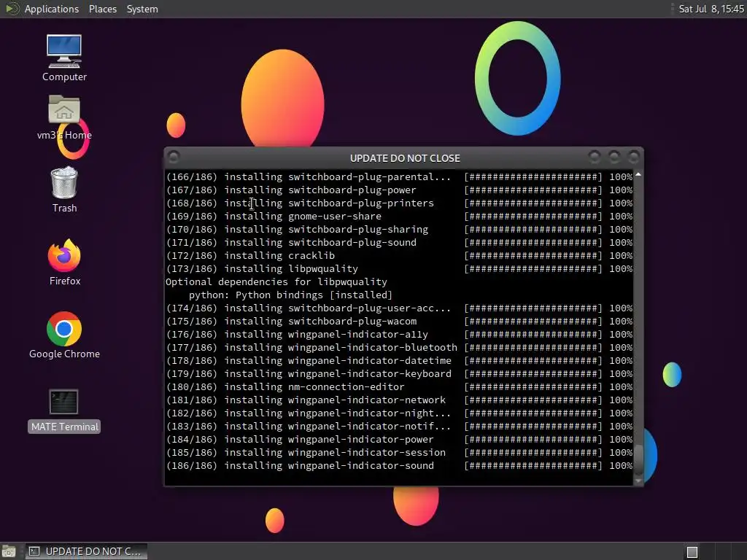Click the line installing wingpanel-indicator-sound
This screenshot has height=560, width=747.
[399, 466]
